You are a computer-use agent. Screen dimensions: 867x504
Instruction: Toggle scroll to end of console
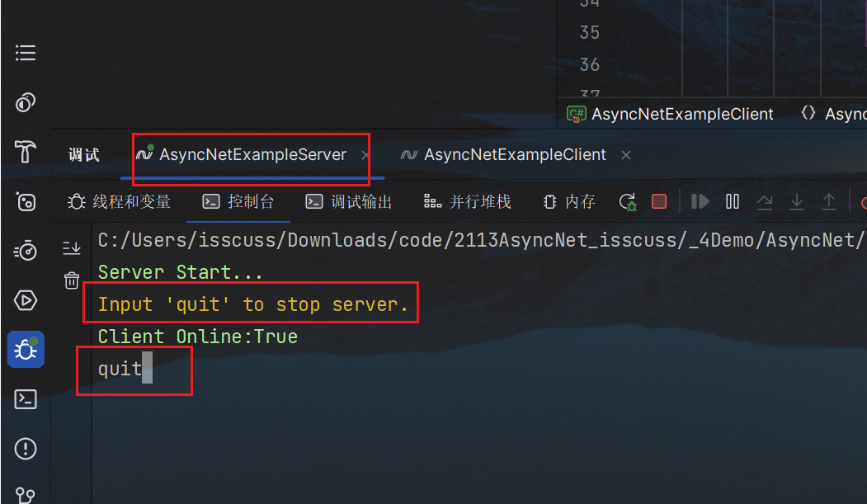point(72,247)
